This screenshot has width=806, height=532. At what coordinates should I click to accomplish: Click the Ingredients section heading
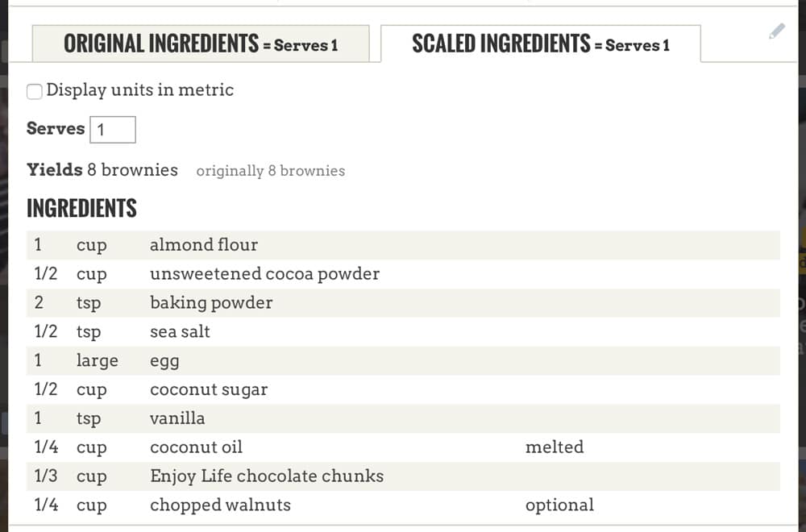81,208
